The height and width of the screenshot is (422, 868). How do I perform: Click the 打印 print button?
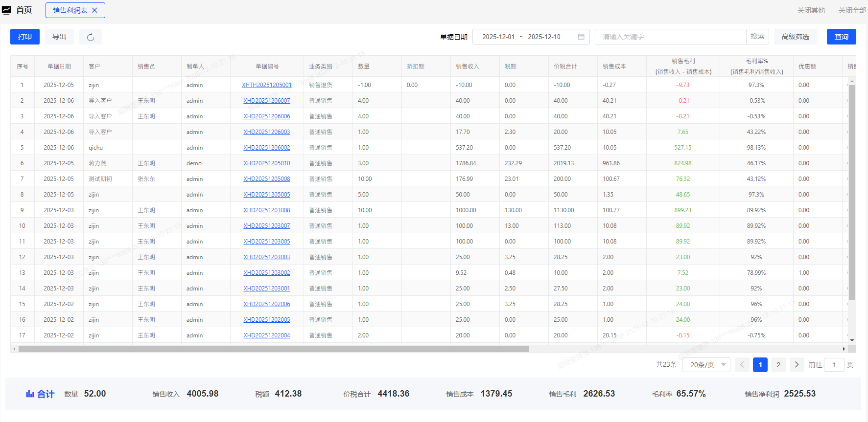[x=25, y=37]
